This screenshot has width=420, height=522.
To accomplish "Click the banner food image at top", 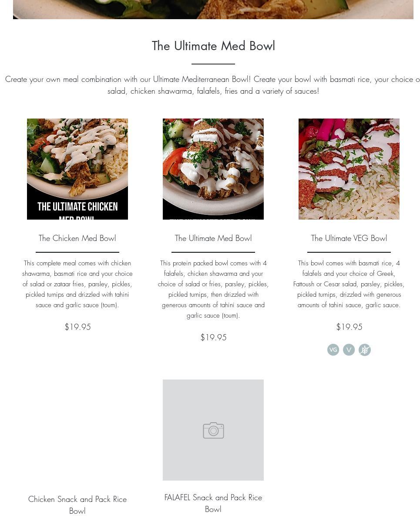I will point(213,9).
